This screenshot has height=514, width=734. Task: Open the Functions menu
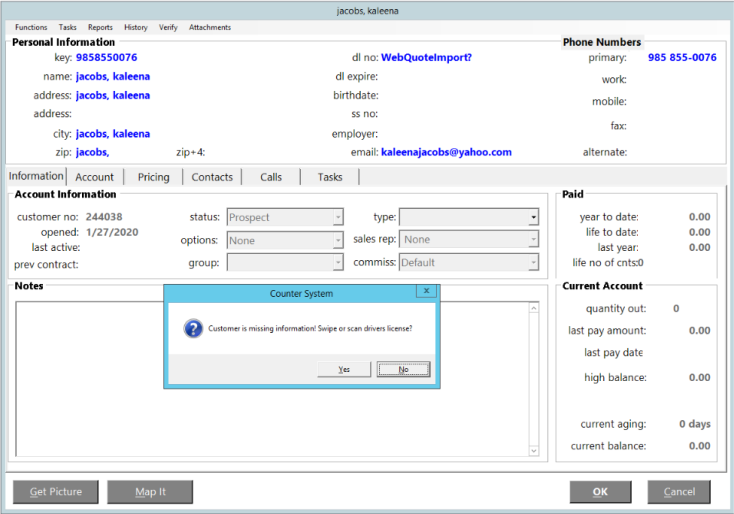click(x=31, y=28)
